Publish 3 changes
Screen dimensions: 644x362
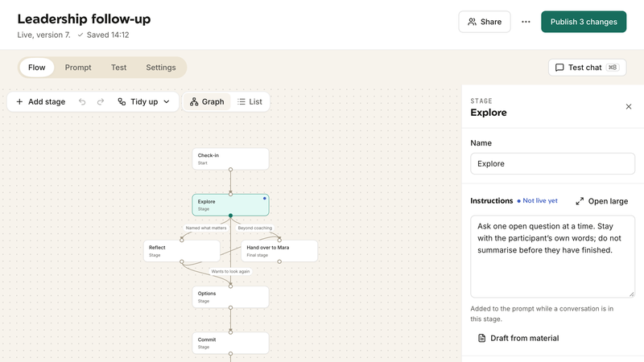[584, 22]
